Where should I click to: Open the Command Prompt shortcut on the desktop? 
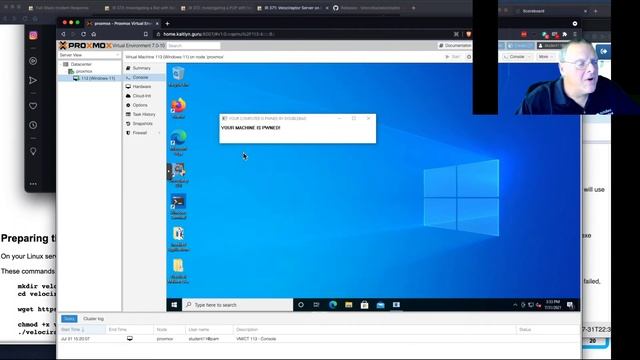[x=178, y=207]
